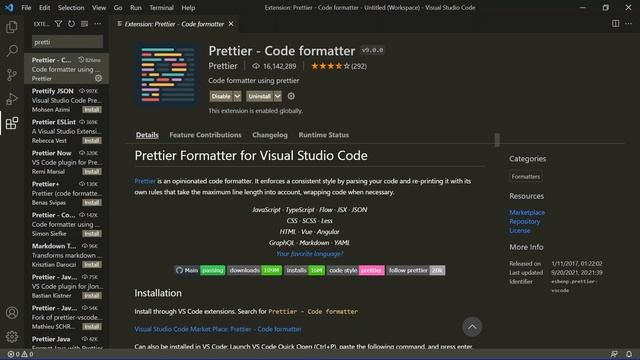
Task: Open the gear on the Prettier list entry
Action: [98, 78]
